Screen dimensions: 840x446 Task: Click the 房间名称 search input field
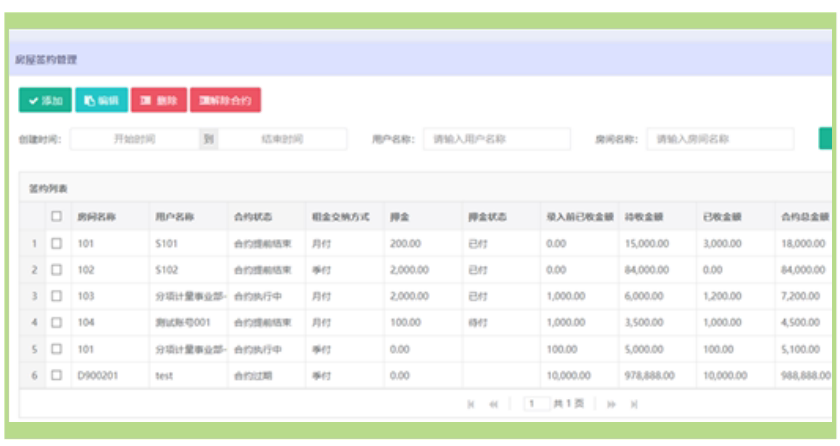tap(720, 139)
